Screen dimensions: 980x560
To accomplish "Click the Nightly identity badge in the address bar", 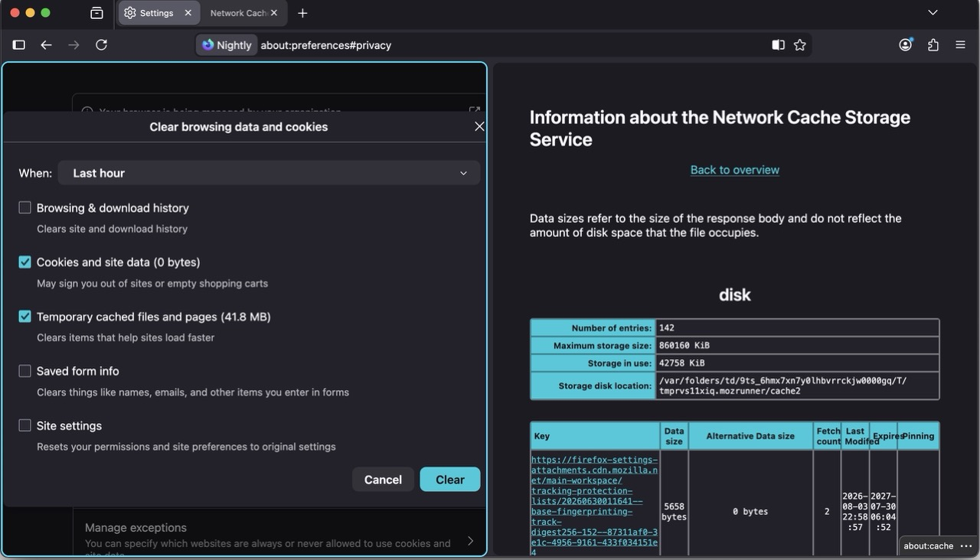I will pyautogui.click(x=227, y=45).
